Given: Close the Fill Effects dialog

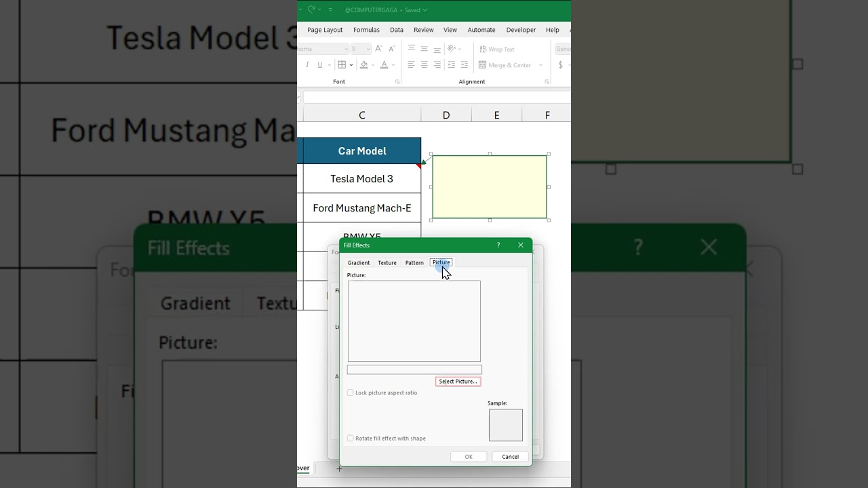Looking at the screenshot, I should click(521, 245).
